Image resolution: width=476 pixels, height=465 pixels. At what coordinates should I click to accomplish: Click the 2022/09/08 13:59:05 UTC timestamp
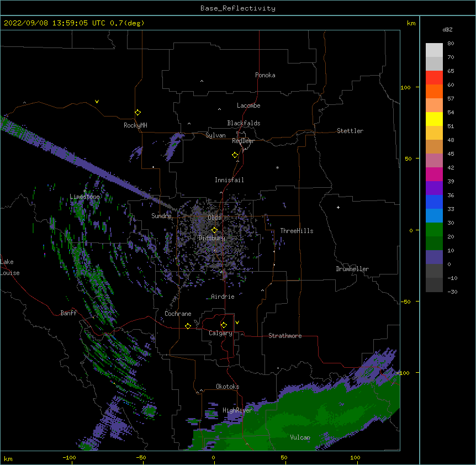pos(55,23)
